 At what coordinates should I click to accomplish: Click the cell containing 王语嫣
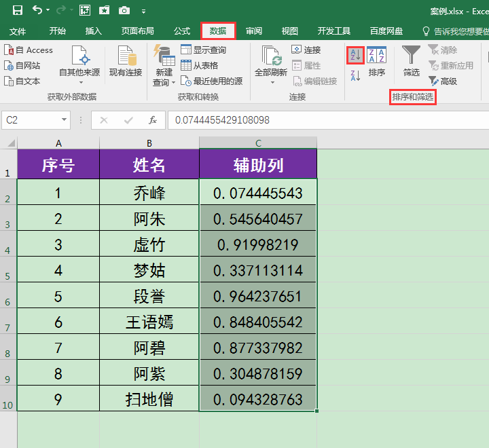pyautogui.click(x=149, y=321)
